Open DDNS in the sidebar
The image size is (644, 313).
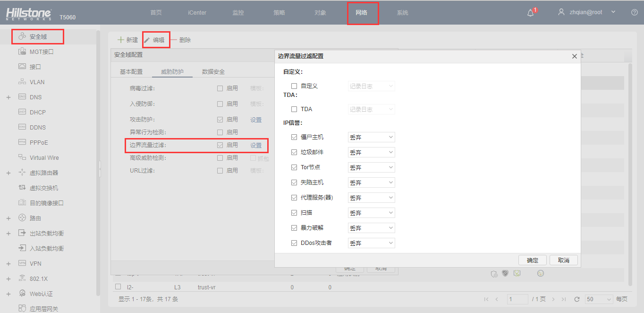pyautogui.click(x=37, y=127)
